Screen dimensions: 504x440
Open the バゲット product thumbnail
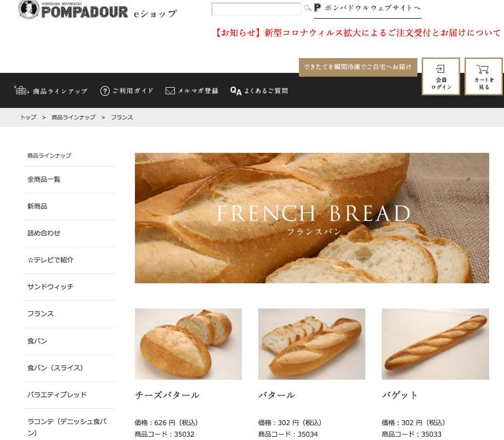435,344
